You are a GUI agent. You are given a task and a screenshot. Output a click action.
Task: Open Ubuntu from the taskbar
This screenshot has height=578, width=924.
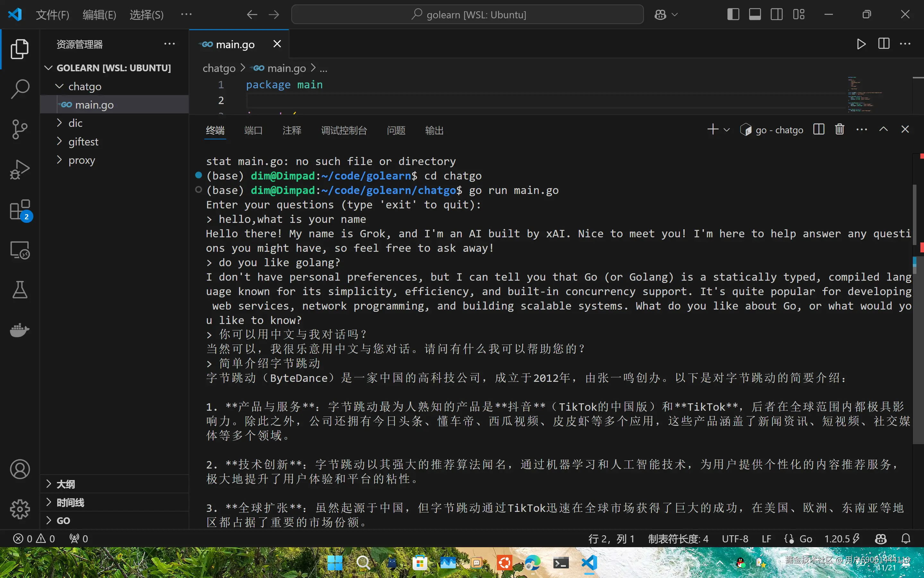tap(504, 563)
